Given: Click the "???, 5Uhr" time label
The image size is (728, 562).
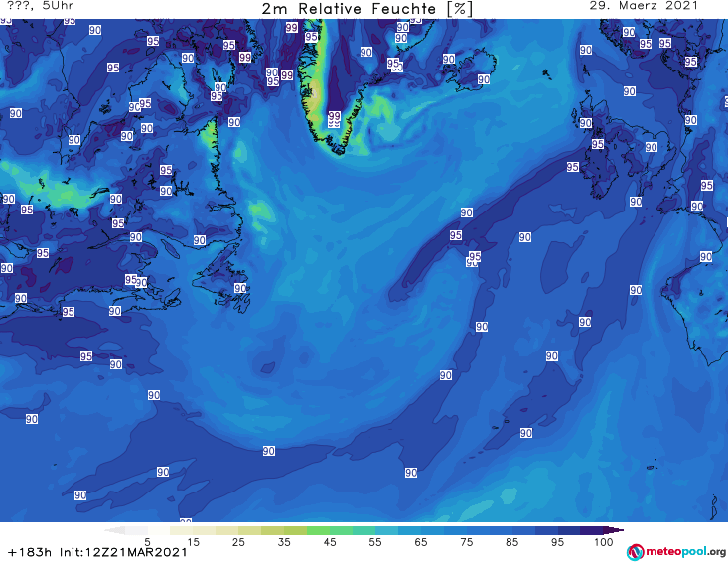Looking at the screenshot, I should tap(41, 6).
